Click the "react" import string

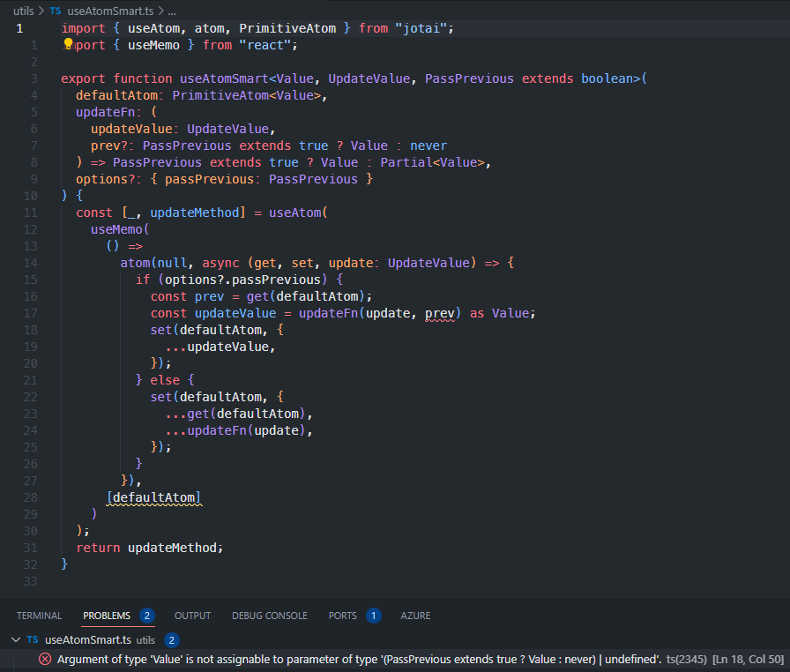point(265,45)
